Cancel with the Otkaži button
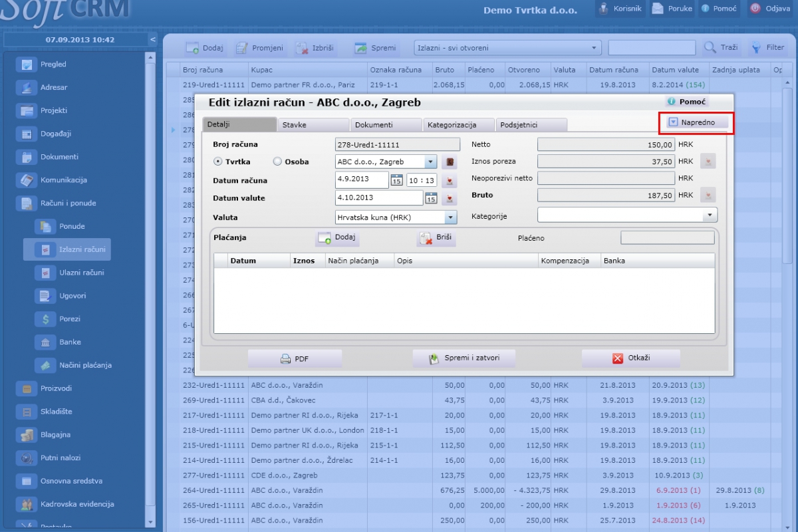This screenshot has width=798, height=532. click(630, 358)
